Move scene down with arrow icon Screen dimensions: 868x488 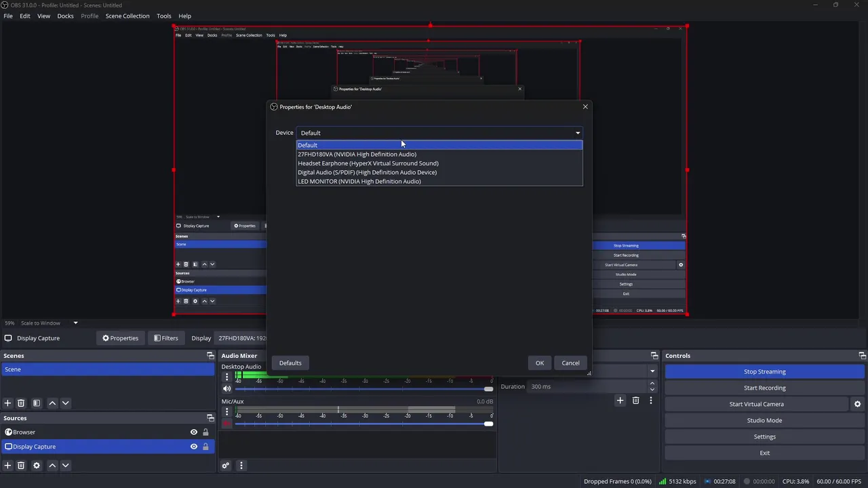[x=65, y=403]
